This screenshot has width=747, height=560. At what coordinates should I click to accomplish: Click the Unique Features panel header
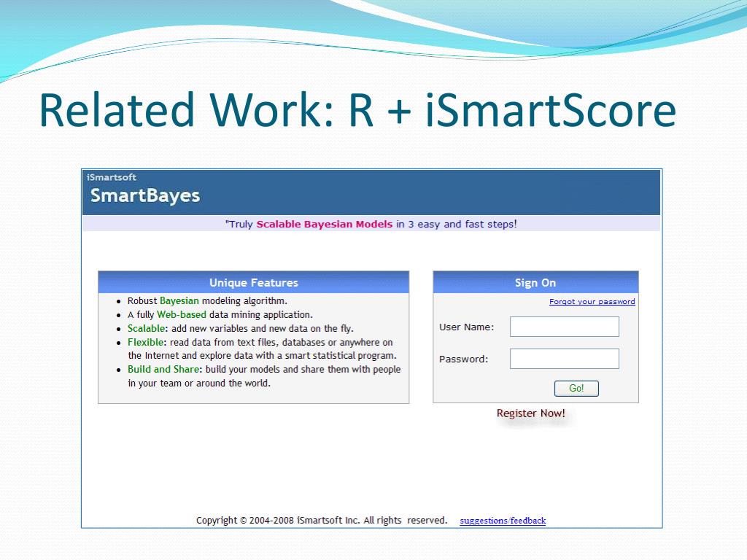coord(253,282)
